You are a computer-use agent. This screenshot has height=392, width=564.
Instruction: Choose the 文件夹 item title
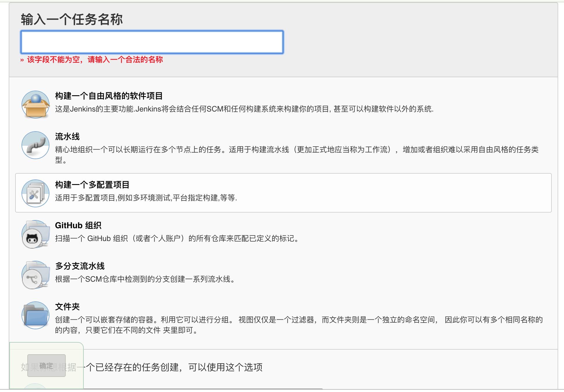[67, 307]
